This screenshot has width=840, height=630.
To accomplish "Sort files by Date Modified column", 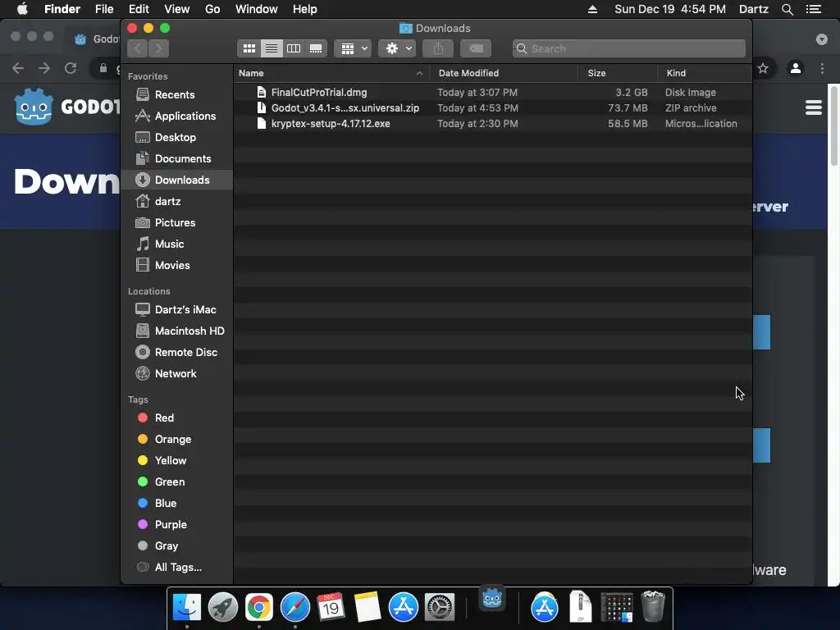I will click(x=504, y=73).
